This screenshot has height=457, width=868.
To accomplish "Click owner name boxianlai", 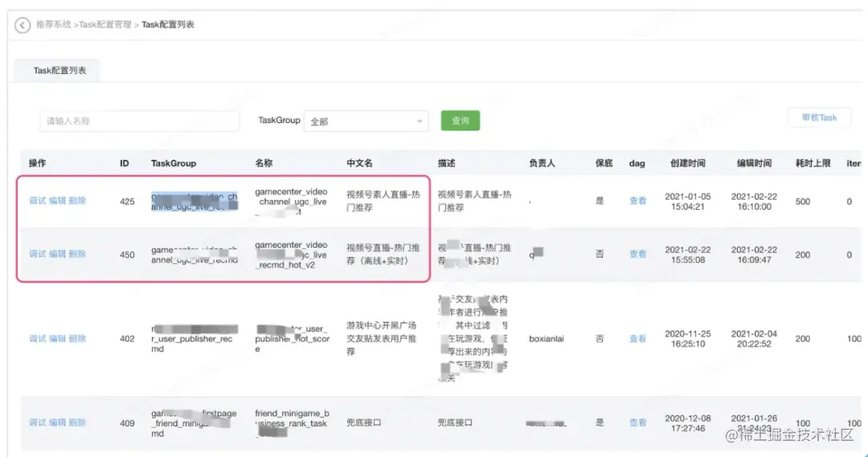I will [547, 339].
